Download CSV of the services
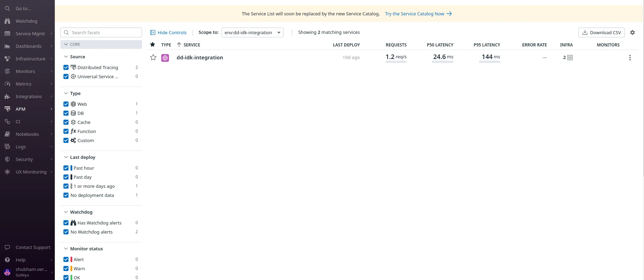644x280 pixels. (x=601, y=32)
